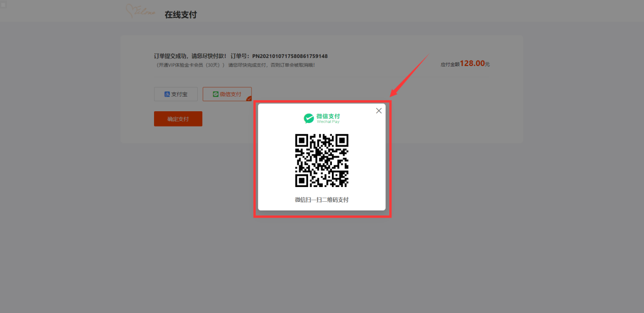Click the WeChat Pay QR code image
The width and height of the screenshot is (644, 313).
tap(322, 161)
